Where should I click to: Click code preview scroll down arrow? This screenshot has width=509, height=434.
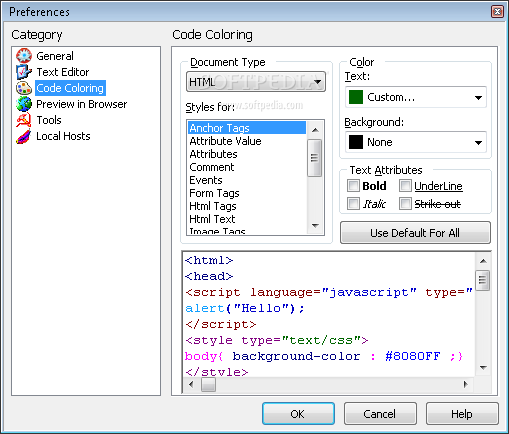tap(483, 368)
